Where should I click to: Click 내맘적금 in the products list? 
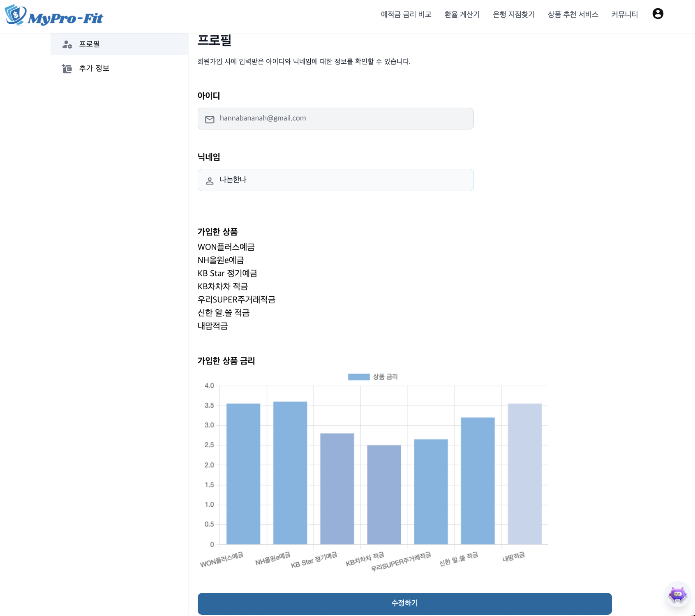click(x=212, y=326)
